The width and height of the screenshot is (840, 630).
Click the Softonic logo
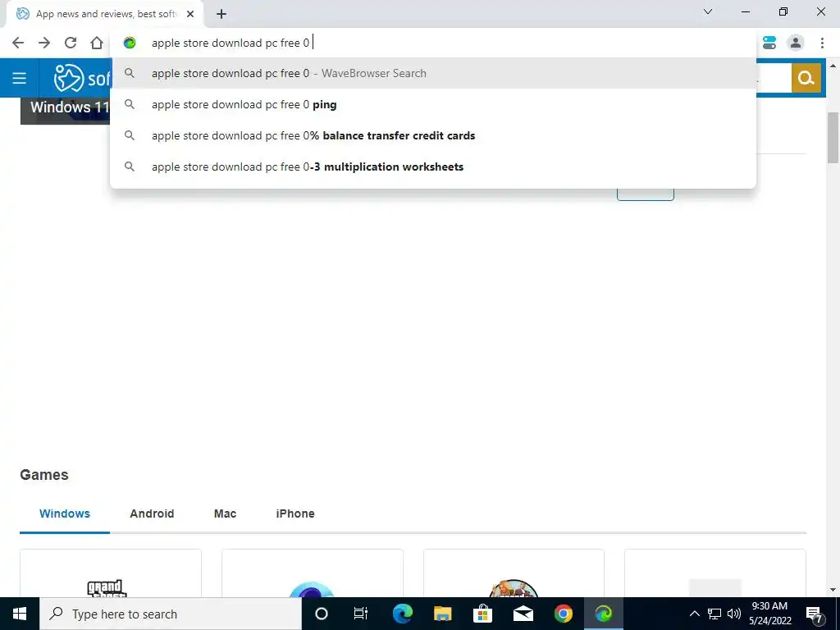[82, 78]
